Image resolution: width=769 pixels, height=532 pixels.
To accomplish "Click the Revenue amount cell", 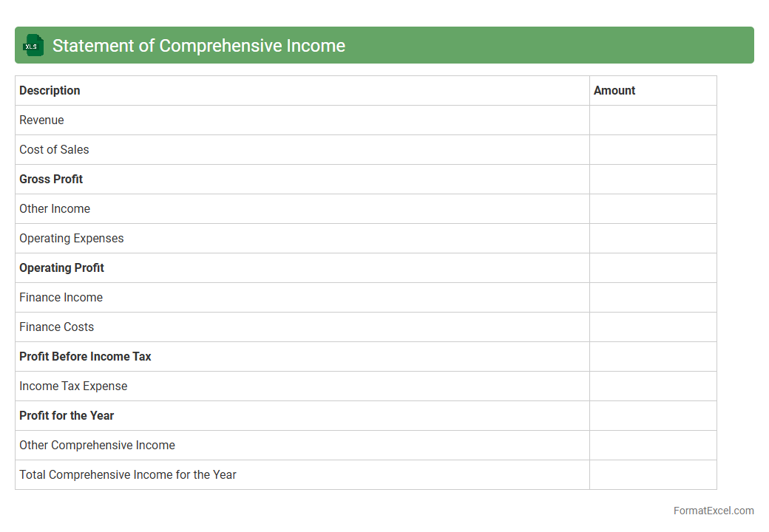I will click(652, 120).
